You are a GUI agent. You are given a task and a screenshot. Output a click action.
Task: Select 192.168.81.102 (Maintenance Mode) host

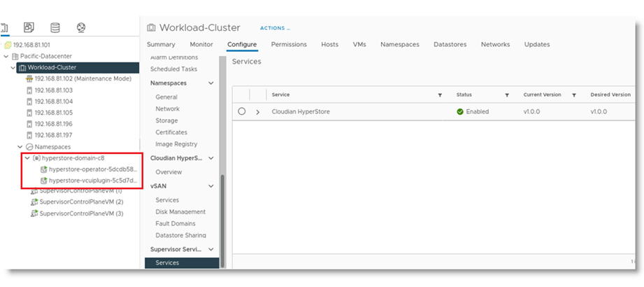(x=83, y=79)
